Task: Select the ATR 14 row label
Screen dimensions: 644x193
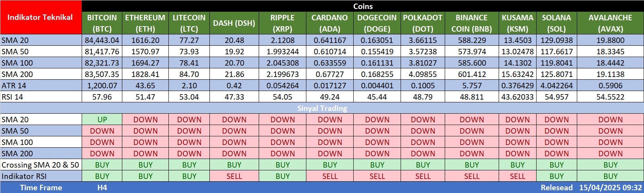Action: click(14, 86)
